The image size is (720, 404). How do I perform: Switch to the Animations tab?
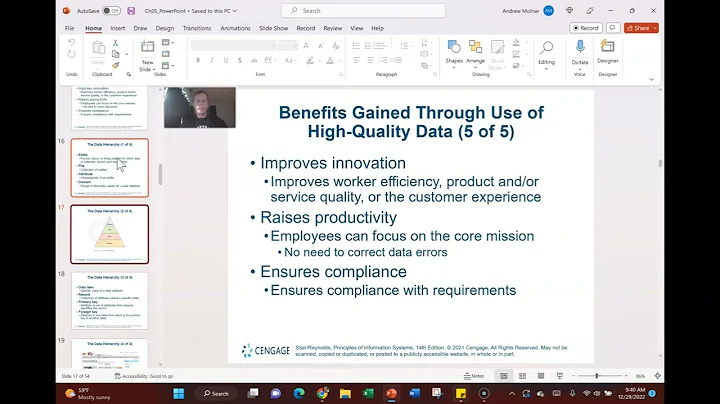pyautogui.click(x=235, y=28)
